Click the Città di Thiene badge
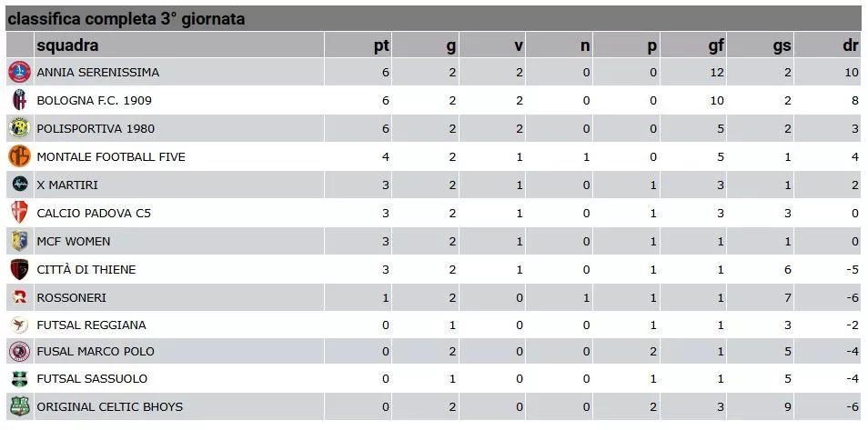868x430 pixels. click(19, 269)
